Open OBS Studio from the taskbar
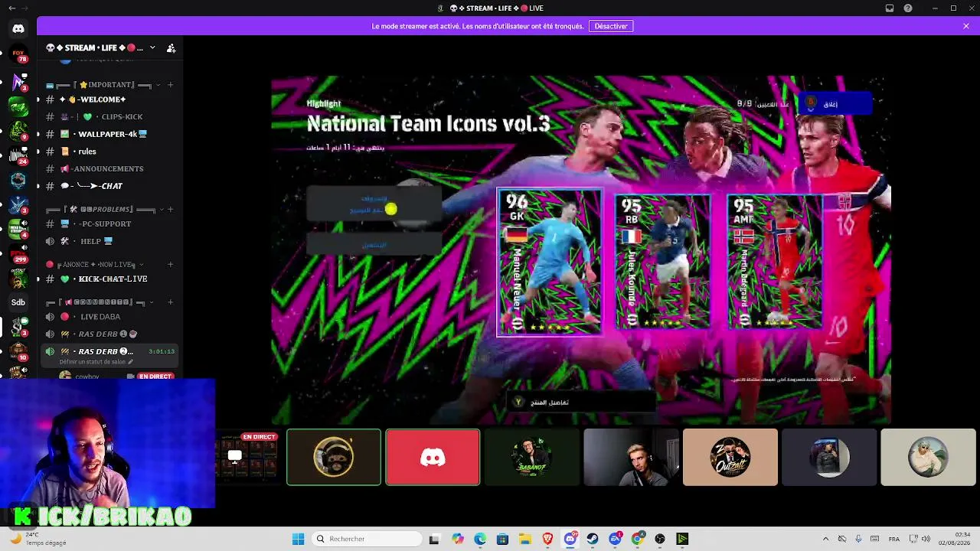 click(x=660, y=539)
